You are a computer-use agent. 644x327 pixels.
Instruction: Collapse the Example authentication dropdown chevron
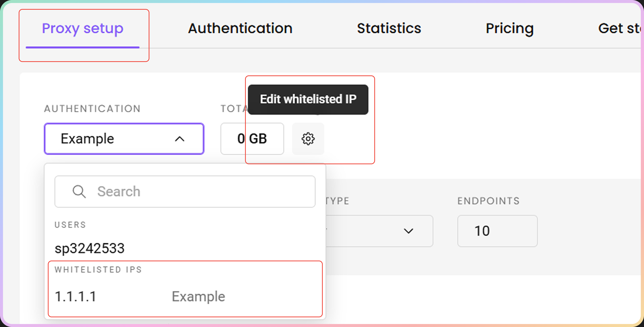click(x=179, y=139)
